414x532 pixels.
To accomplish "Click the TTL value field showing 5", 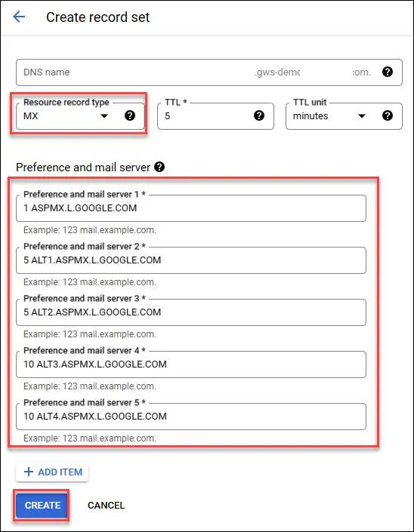I will [215, 116].
